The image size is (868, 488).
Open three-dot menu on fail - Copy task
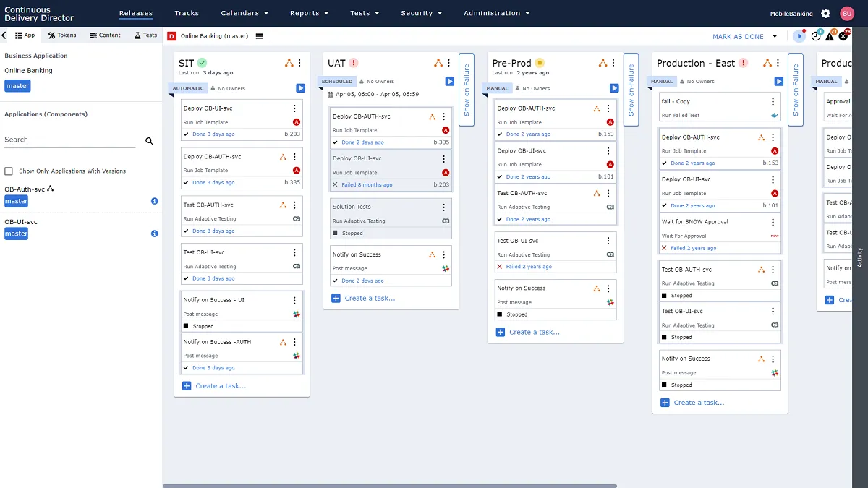[x=773, y=102]
